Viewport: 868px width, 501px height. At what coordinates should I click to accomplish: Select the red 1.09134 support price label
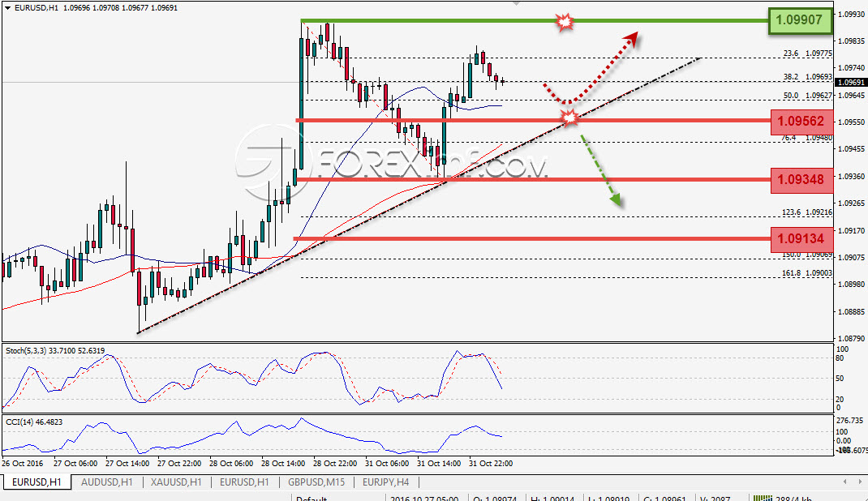[801, 239]
